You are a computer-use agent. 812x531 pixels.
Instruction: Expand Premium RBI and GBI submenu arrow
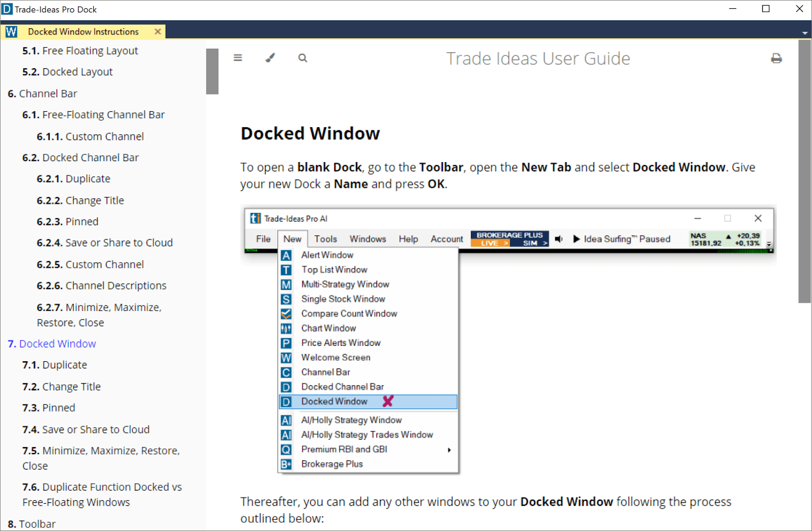(x=449, y=450)
